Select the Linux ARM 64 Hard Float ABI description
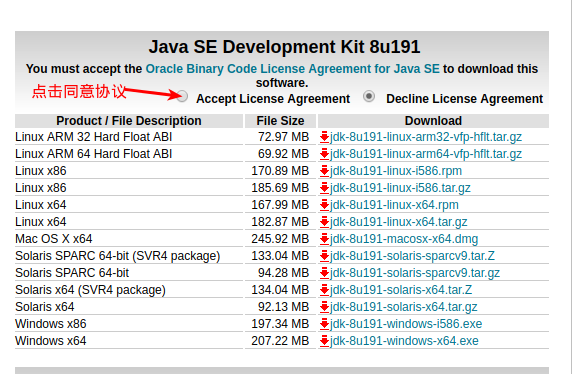This screenshot has height=374, width=575. click(94, 154)
